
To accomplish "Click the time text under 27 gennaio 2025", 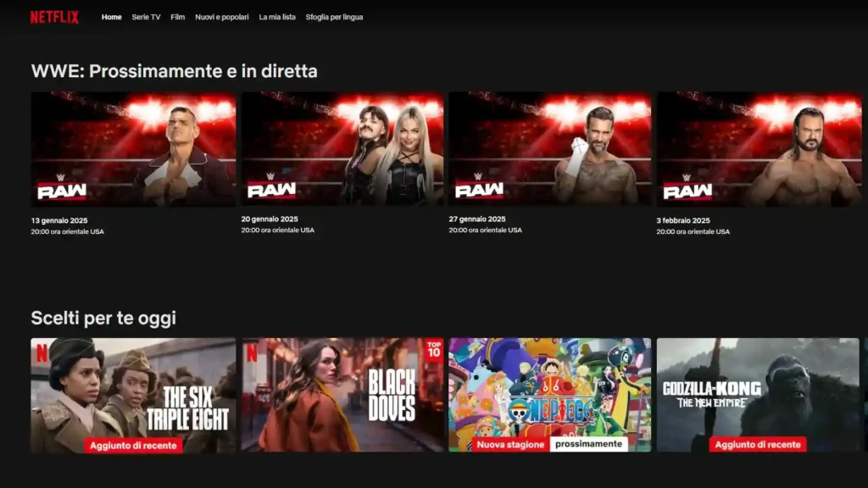I will click(486, 230).
